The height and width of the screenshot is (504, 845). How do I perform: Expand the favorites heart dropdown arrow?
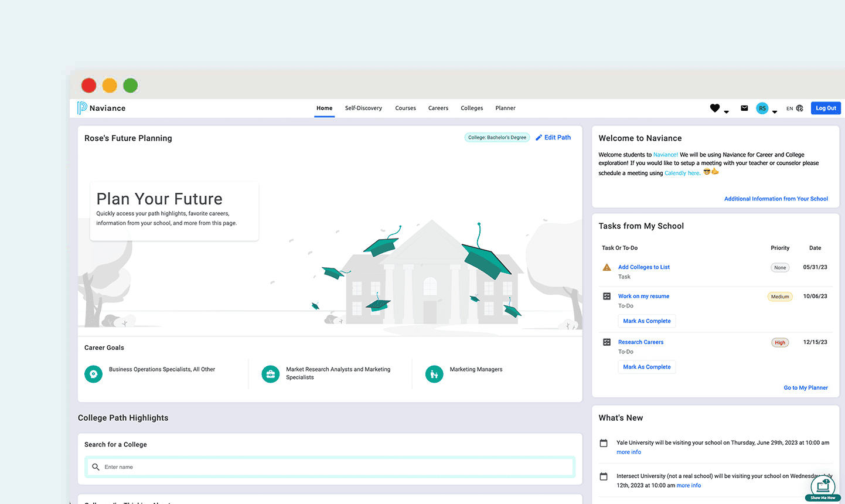727,111
